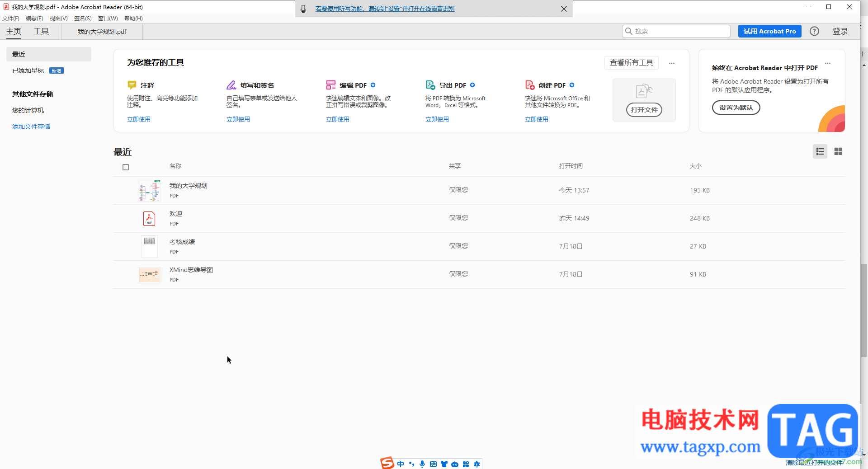Switch recent files to grid view
The width and height of the screenshot is (868, 469).
click(x=838, y=151)
